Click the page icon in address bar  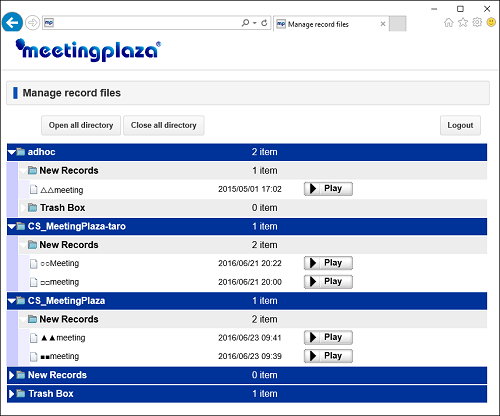tap(49, 23)
